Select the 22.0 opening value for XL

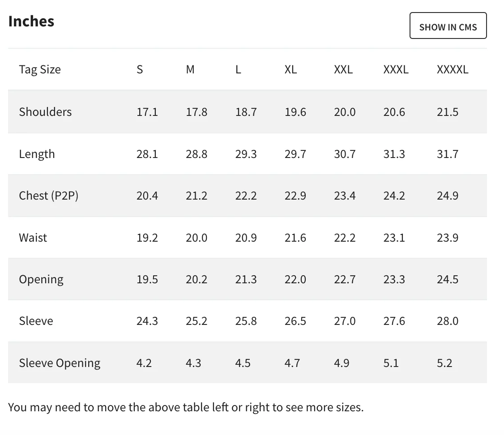point(295,279)
